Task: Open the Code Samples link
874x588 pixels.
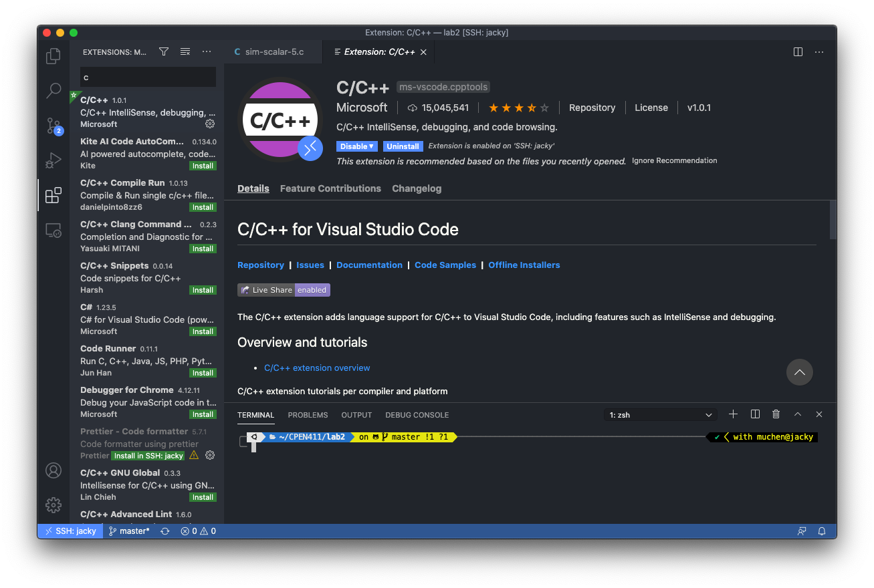Action: [445, 265]
